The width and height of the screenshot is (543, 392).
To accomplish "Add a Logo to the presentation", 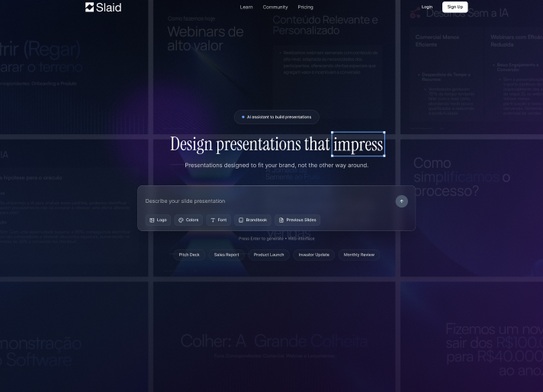I will point(158,220).
